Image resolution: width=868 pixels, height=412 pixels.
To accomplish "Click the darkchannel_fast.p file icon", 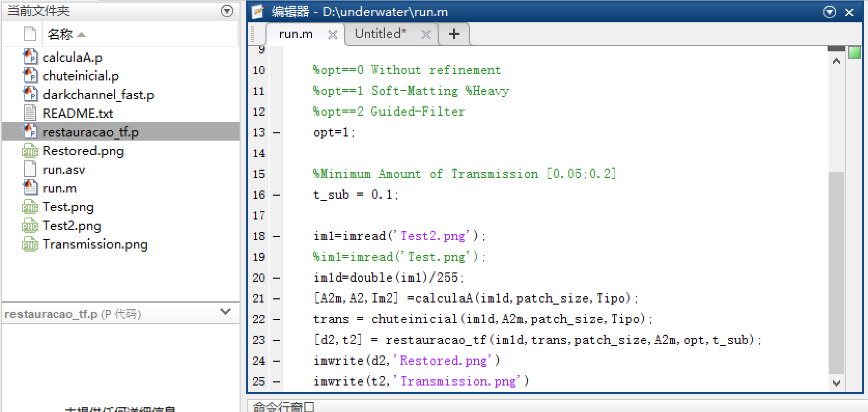I will [x=30, y=94].
